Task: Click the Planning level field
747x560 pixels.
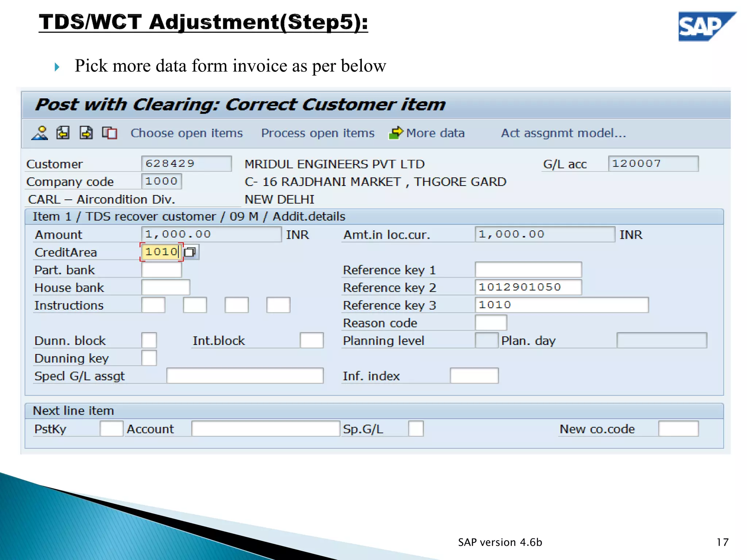Action: tap(487, 341)
